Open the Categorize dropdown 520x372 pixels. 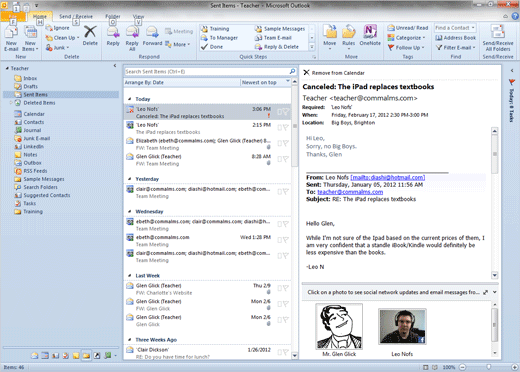(x=406, y=38)
